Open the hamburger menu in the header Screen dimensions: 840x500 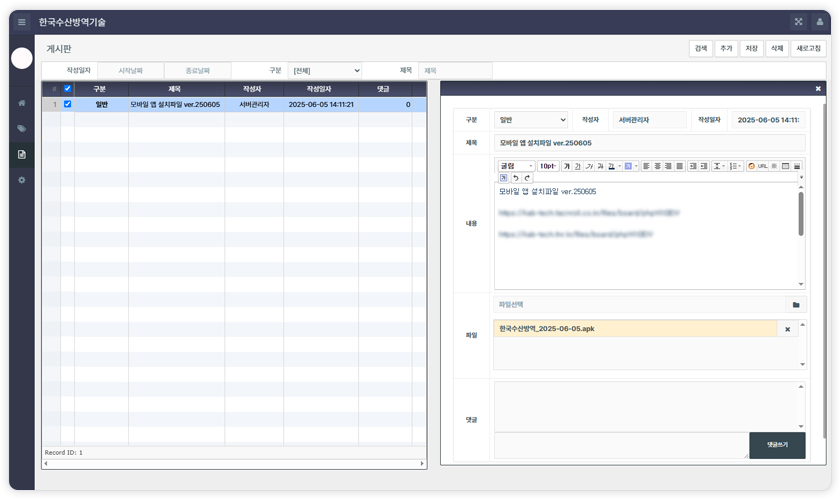(21, 22)
